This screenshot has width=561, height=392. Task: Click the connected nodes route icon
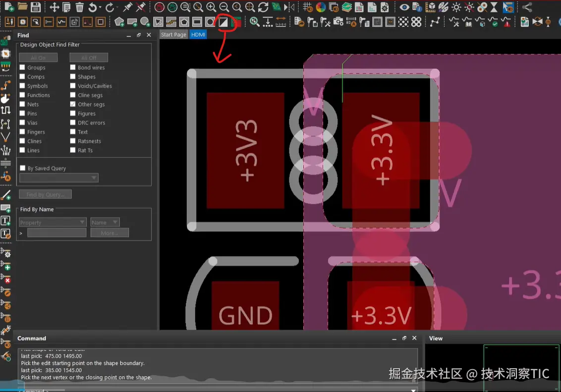(x=435, y=22)
